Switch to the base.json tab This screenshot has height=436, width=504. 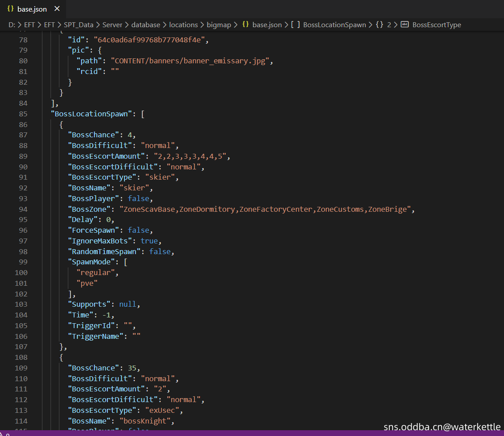pos(32,9)
